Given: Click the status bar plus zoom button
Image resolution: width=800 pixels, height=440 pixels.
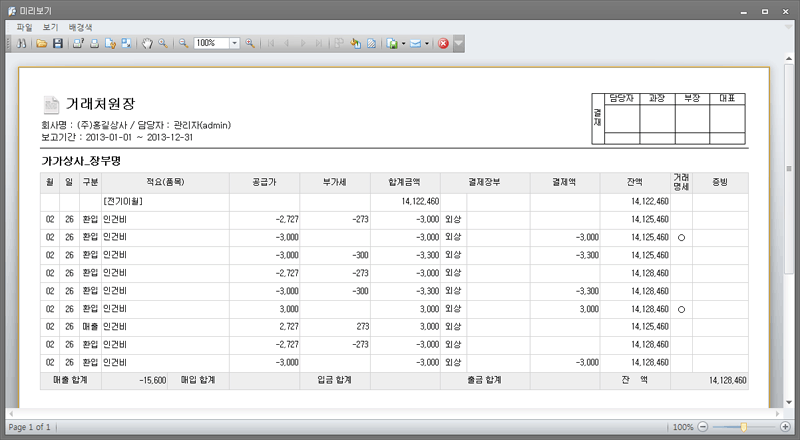Looking at the screenshot, I should click(x=784, y=427).
